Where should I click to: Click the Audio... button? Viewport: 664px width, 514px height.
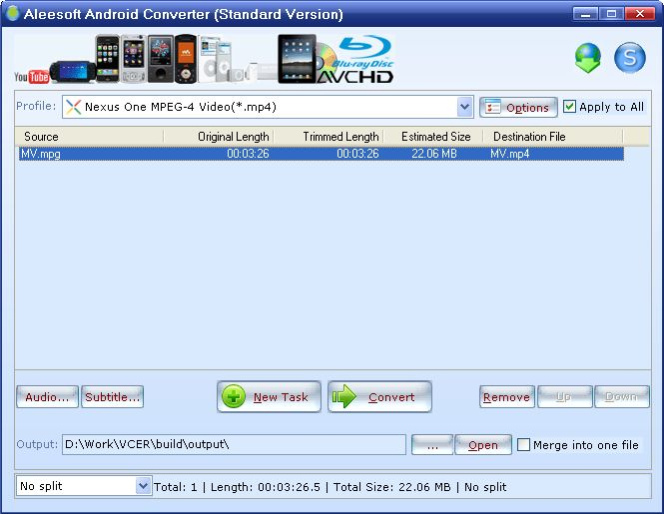point(47,397)
